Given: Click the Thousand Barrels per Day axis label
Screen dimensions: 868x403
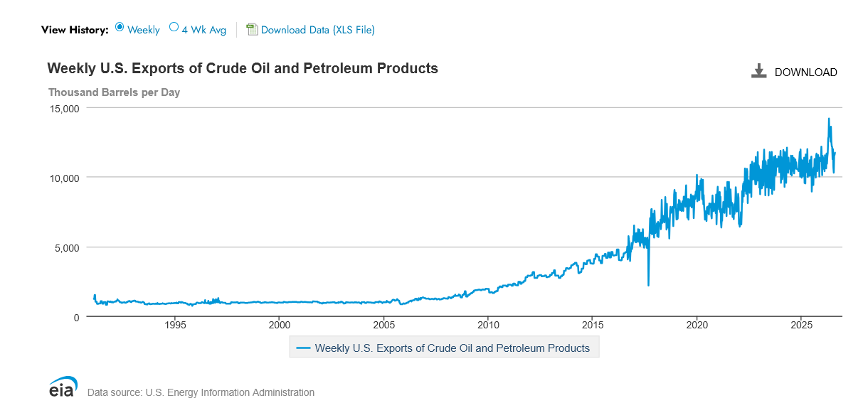Looking at the screenshot, I should [114, 92].
